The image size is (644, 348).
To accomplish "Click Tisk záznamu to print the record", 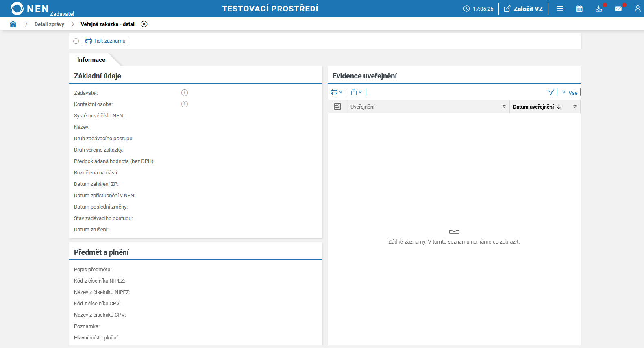I will (x=105, y=41).
